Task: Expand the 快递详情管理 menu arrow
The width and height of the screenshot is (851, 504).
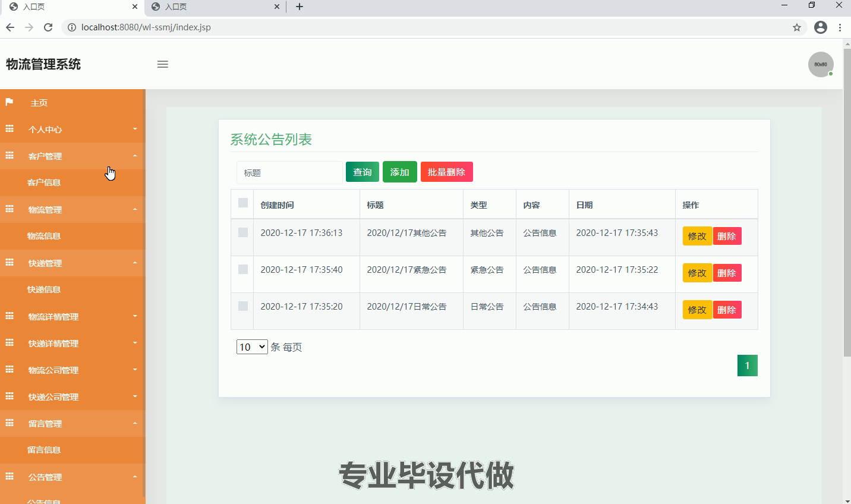Action: tap(135, 343)
